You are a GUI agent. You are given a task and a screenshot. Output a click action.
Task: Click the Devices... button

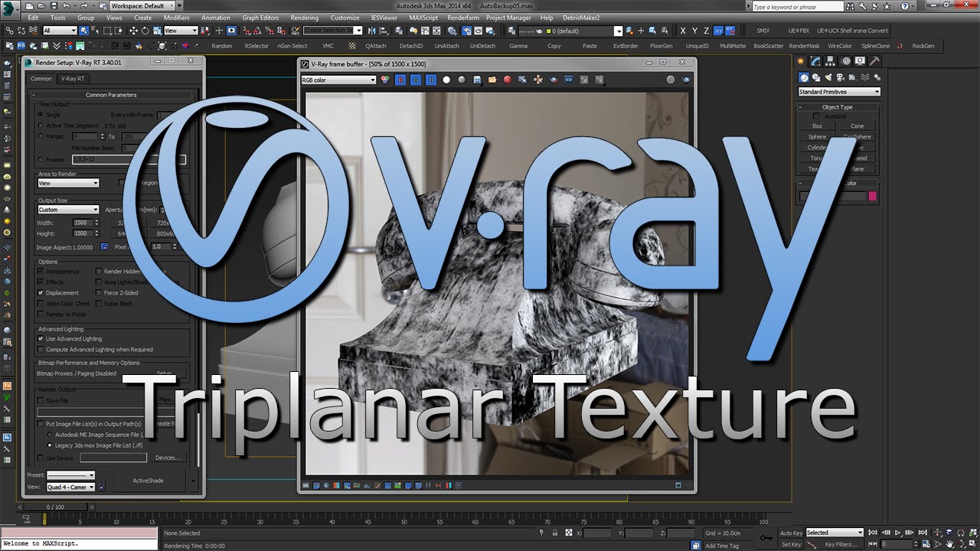(168, 458)
